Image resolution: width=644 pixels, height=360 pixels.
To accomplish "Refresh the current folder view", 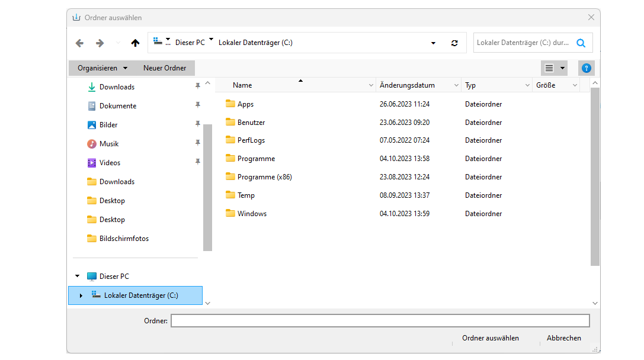I will click(454, 43).
